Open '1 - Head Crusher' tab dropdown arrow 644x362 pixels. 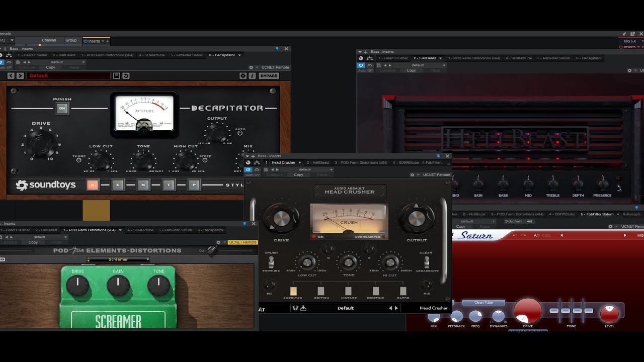(x=300, y=162)
